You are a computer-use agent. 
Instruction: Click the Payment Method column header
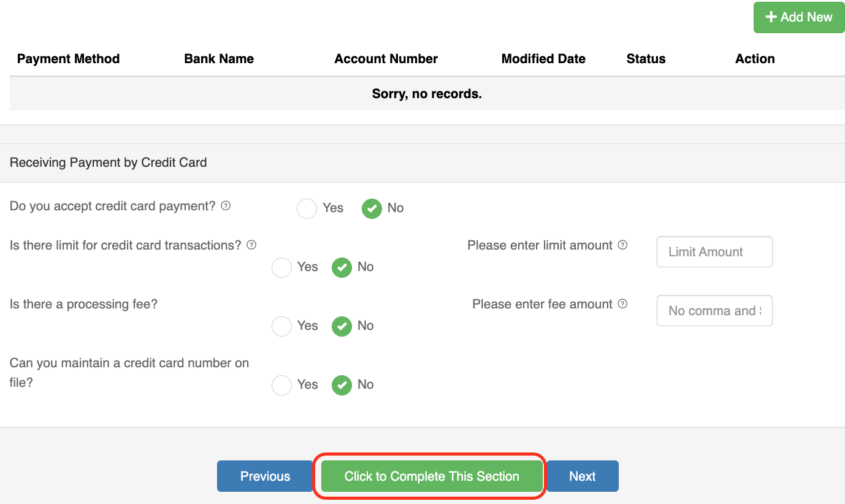(x=68, y=59)
